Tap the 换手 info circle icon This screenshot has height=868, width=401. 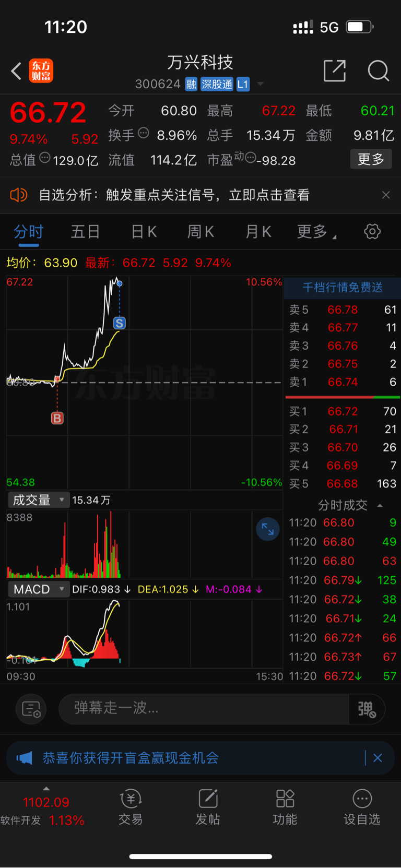(x=143, y=133)
